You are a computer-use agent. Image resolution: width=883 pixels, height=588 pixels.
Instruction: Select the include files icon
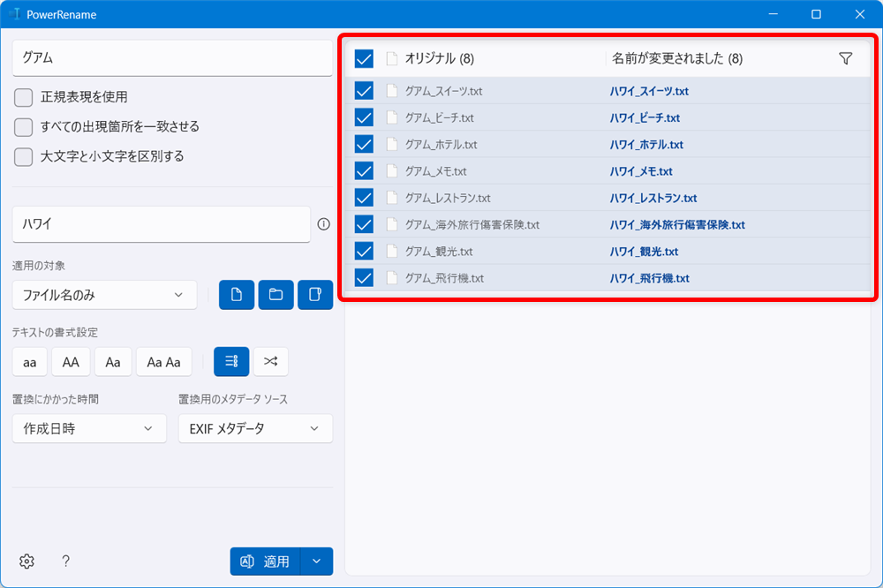point(236,294)
